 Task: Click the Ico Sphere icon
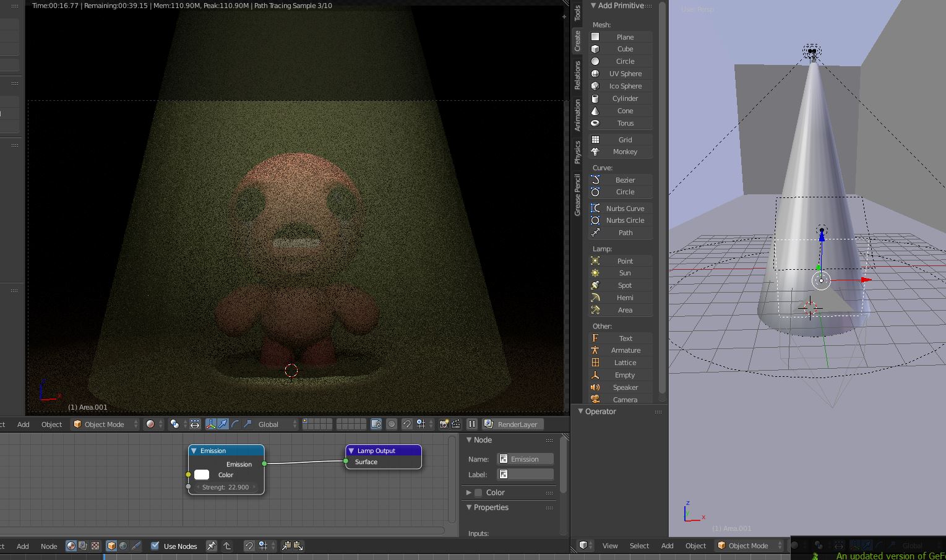(x=595, y=86)
